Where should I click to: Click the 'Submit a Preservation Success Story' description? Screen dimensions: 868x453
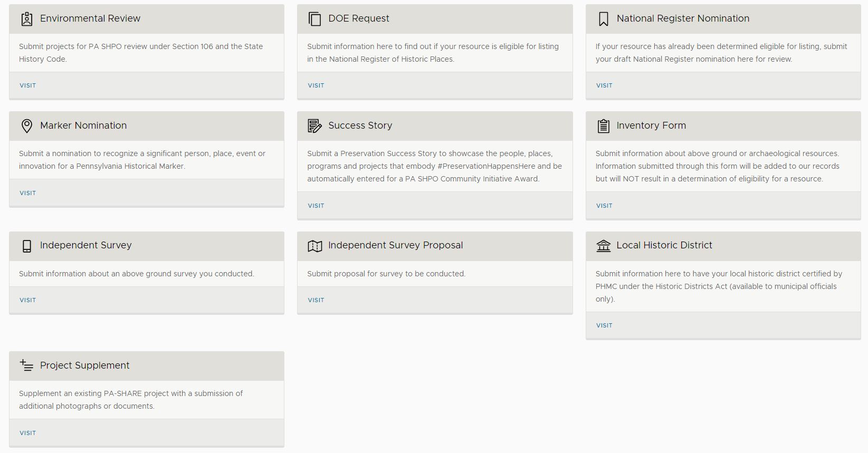pyautogui.click(x=435, y=166)
